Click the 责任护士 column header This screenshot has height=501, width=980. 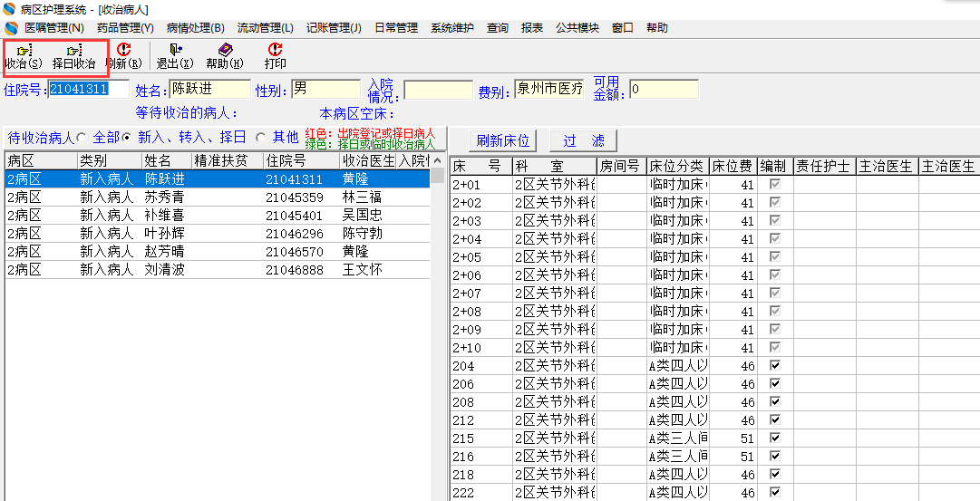point(824,166)
